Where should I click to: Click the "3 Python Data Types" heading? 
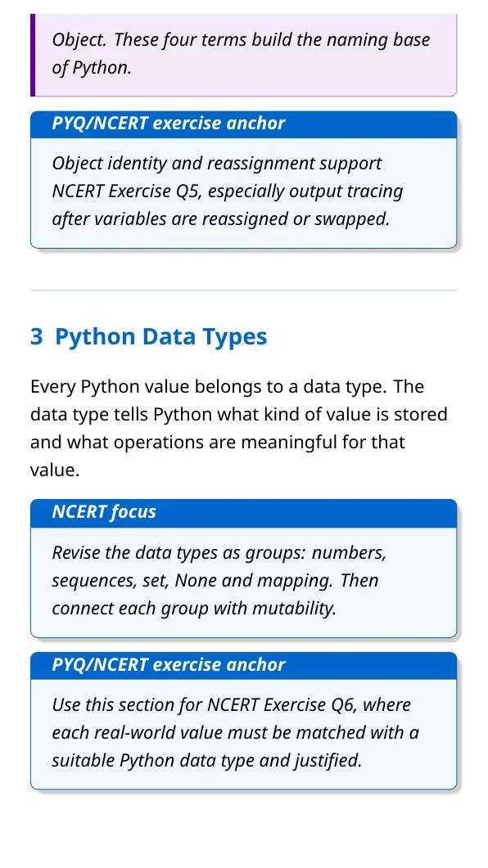click(x=148, y=336)
